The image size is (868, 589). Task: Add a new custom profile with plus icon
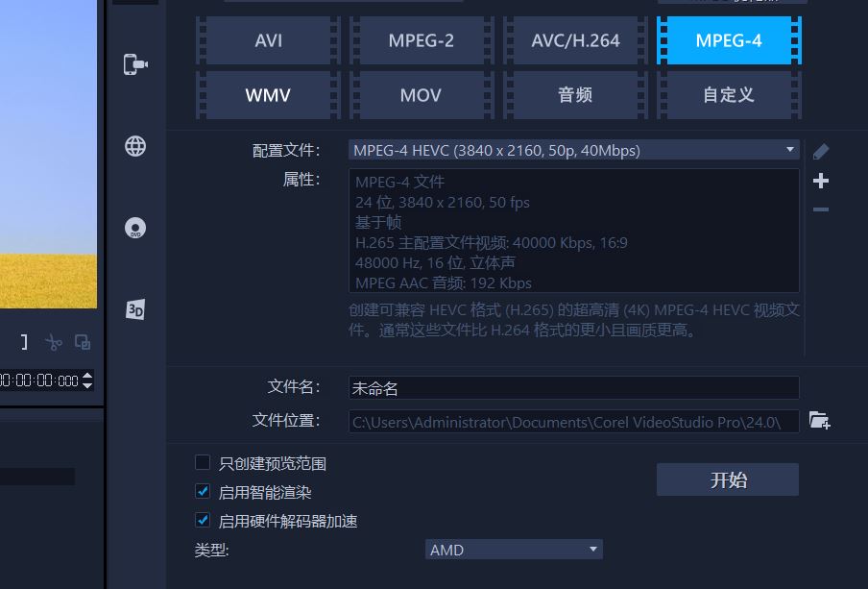point(820,181)
